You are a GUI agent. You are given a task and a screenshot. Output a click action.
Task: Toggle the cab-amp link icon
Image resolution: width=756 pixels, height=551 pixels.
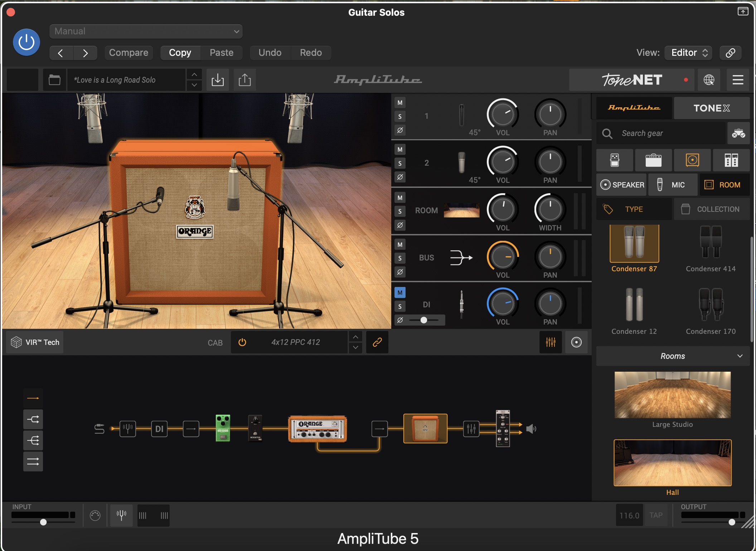(x=377, y=342)
